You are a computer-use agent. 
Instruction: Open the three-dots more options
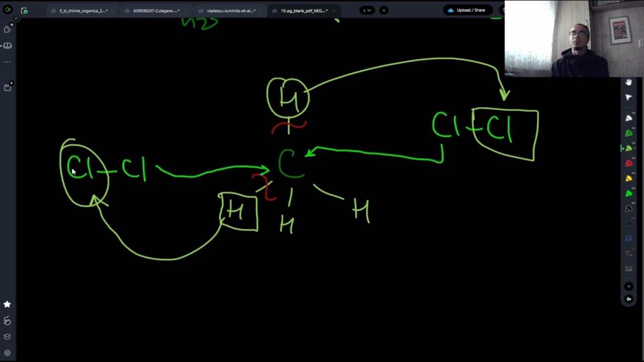pos(7,61)
